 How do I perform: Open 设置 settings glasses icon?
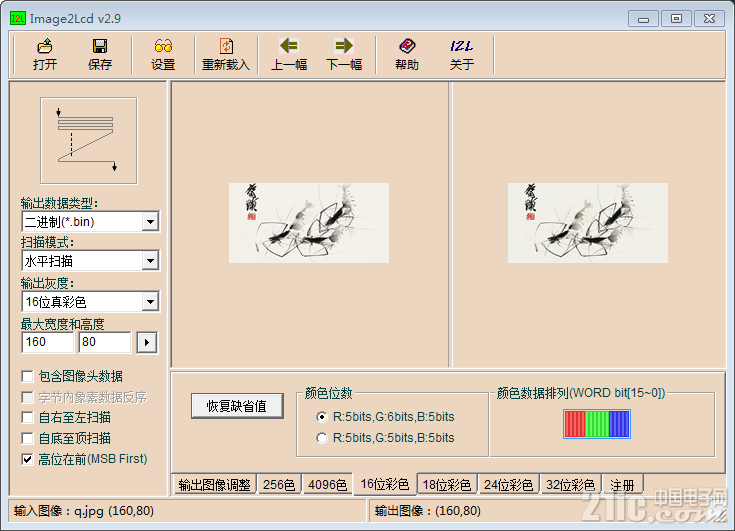163,54
